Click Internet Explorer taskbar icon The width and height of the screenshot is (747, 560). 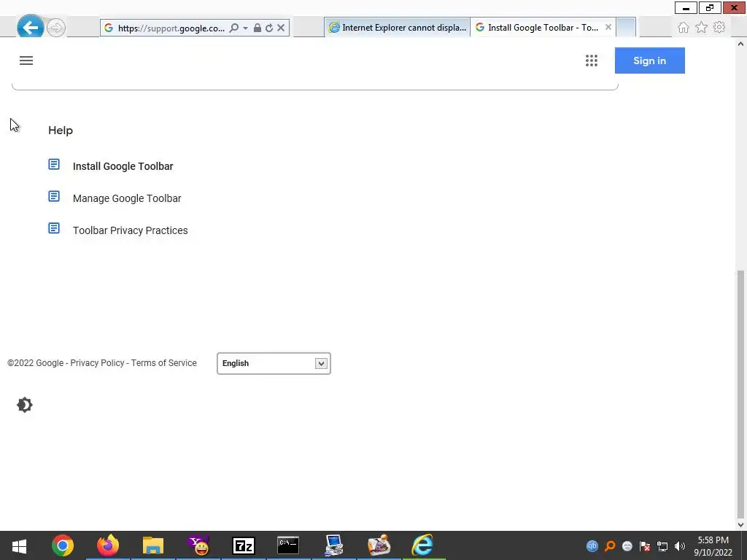pos(423,545)
